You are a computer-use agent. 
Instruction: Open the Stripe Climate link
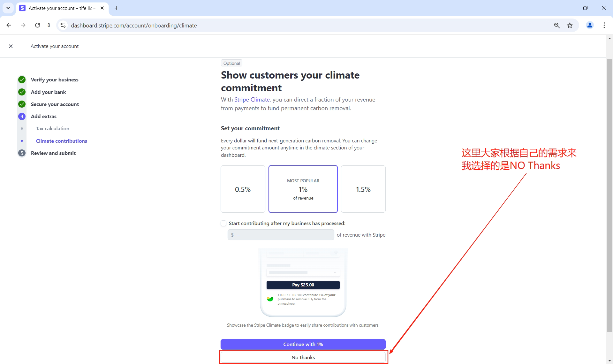(x=252, y=100)
